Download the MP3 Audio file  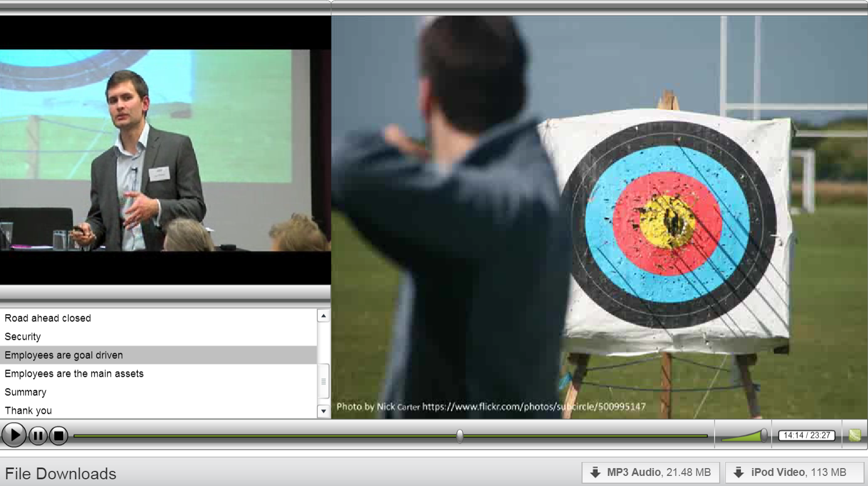point(650,473)
